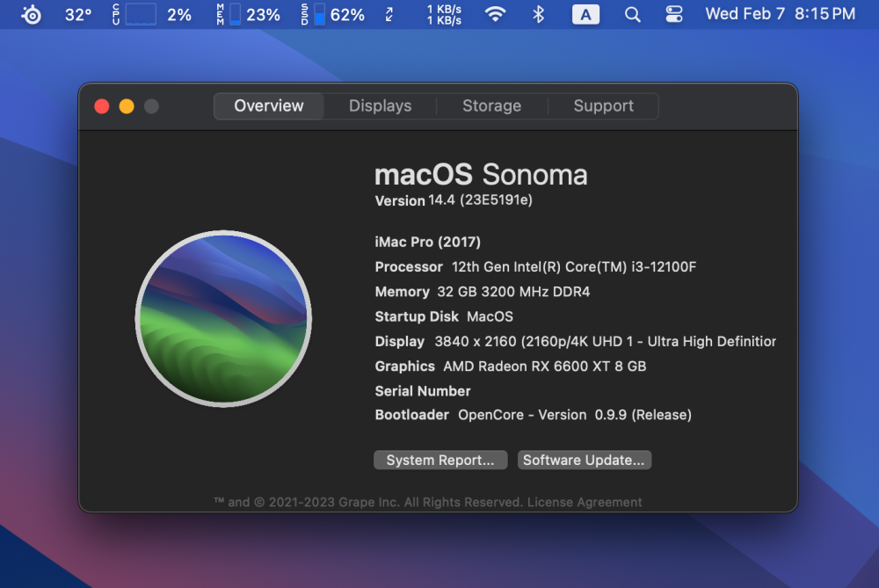Open the SteelSeries menu bar icon
The width and height of the screenshot is (879, 588).
click(32, 15)
